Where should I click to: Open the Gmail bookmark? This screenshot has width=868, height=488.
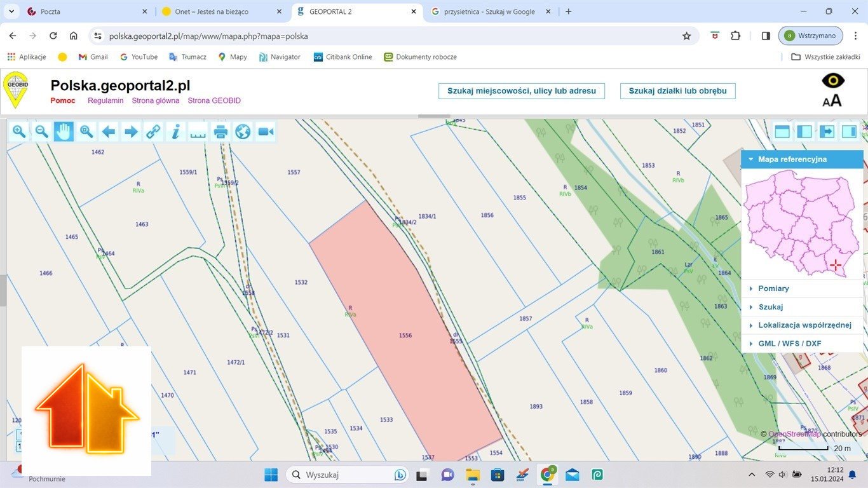(x=93, y=57)
